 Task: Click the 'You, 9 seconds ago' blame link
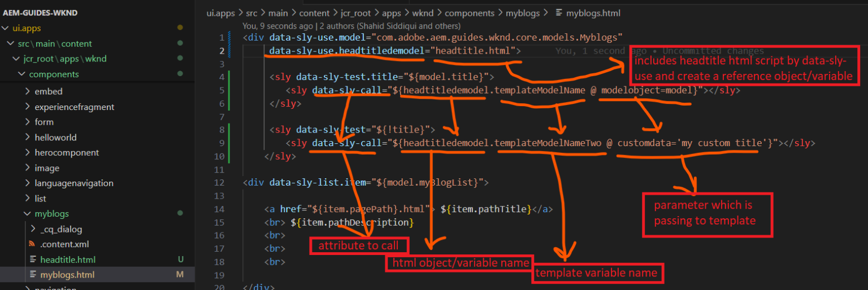[278, 26]
